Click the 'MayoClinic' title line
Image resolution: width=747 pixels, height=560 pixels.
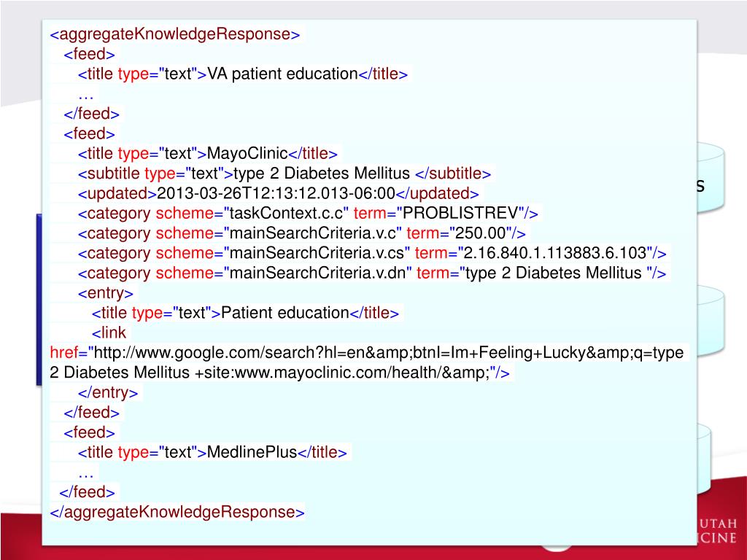208,154
